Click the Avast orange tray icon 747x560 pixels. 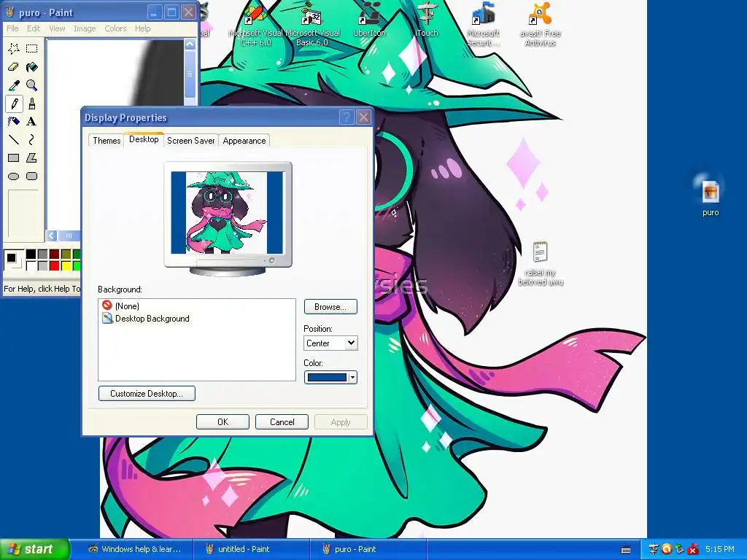click(x=667, y=549)
